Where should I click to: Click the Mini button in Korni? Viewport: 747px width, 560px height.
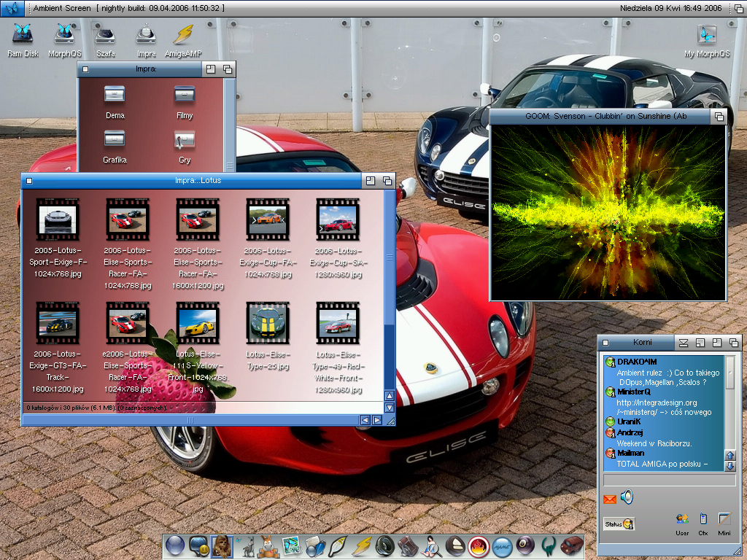pyautogui.click(x=724, y=524)
